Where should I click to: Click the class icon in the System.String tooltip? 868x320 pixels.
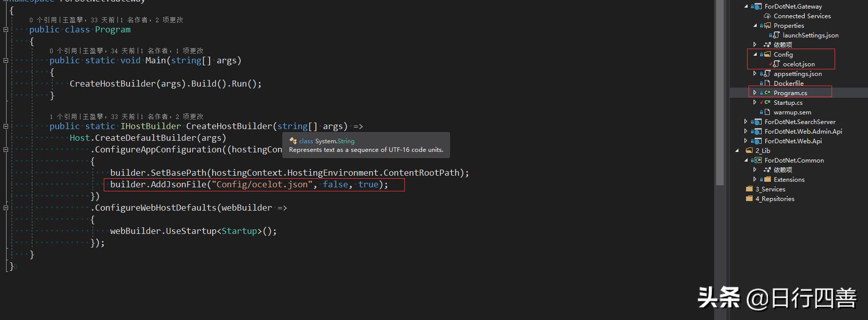(x=293, y=141)
